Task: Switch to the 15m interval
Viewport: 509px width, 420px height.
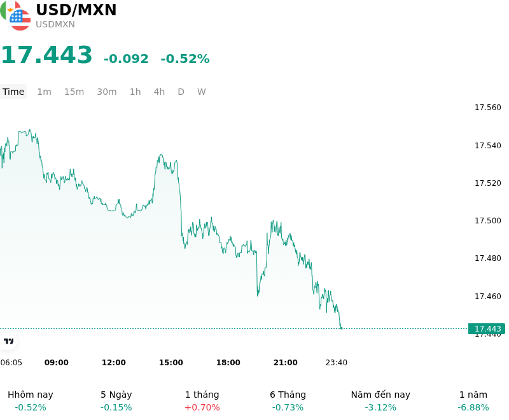Action: (74, 92)
